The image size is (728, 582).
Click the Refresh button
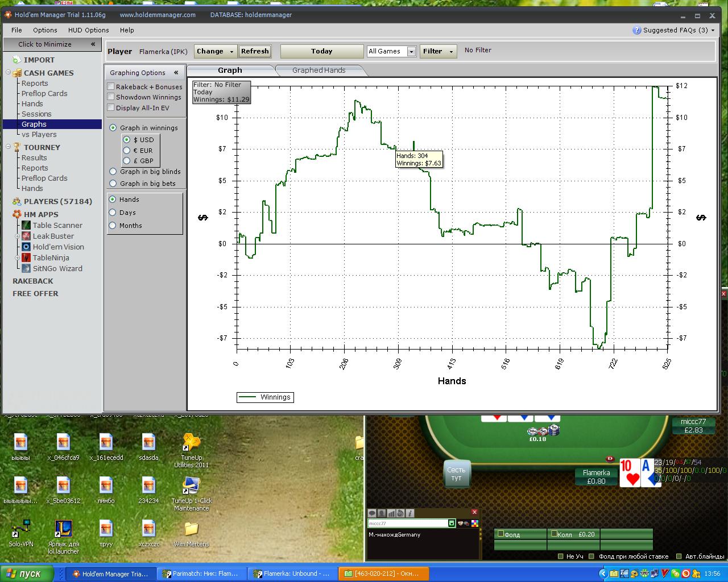pos(255,51)
